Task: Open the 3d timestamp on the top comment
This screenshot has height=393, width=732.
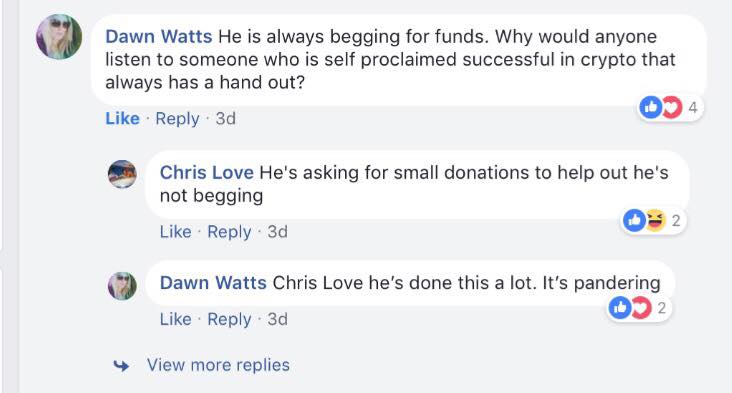Action: [225, 119]
